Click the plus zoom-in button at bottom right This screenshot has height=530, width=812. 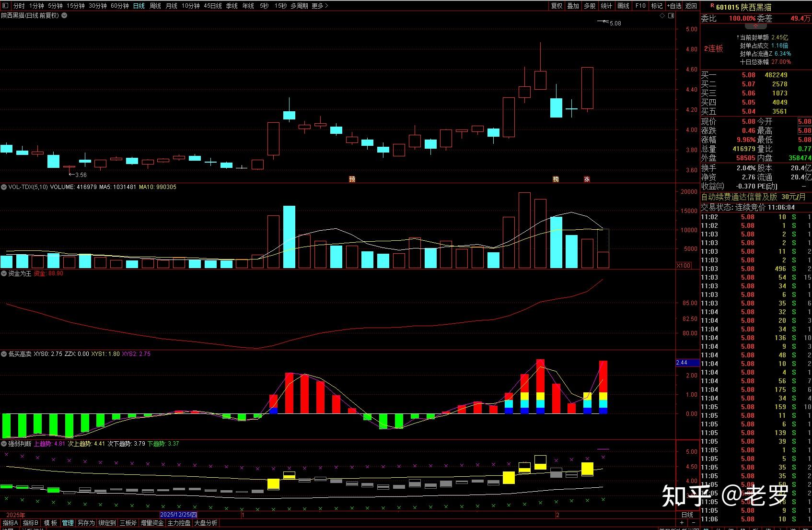(x=682, y=522)
